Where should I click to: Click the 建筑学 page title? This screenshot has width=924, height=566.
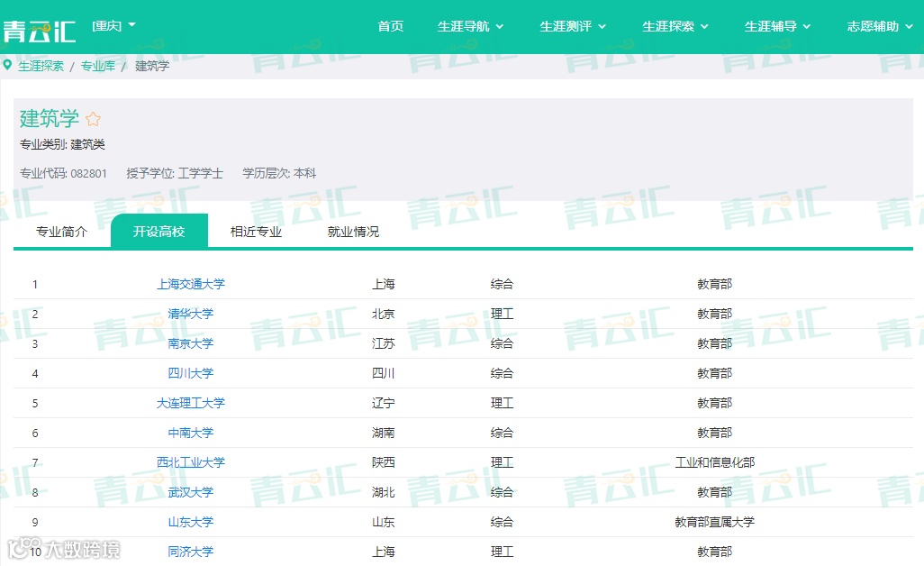pyautogui.click(x=50, y=118)
